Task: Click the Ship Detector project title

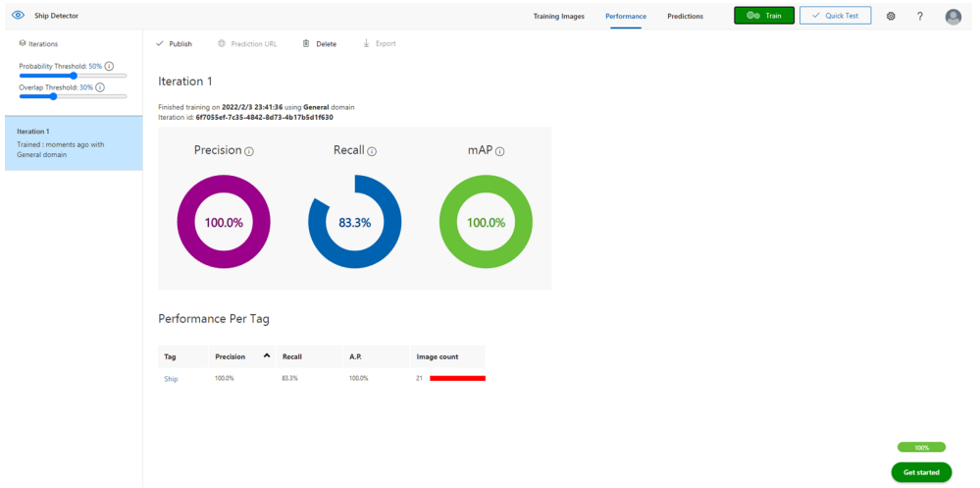Action: [x=57, y=15]
